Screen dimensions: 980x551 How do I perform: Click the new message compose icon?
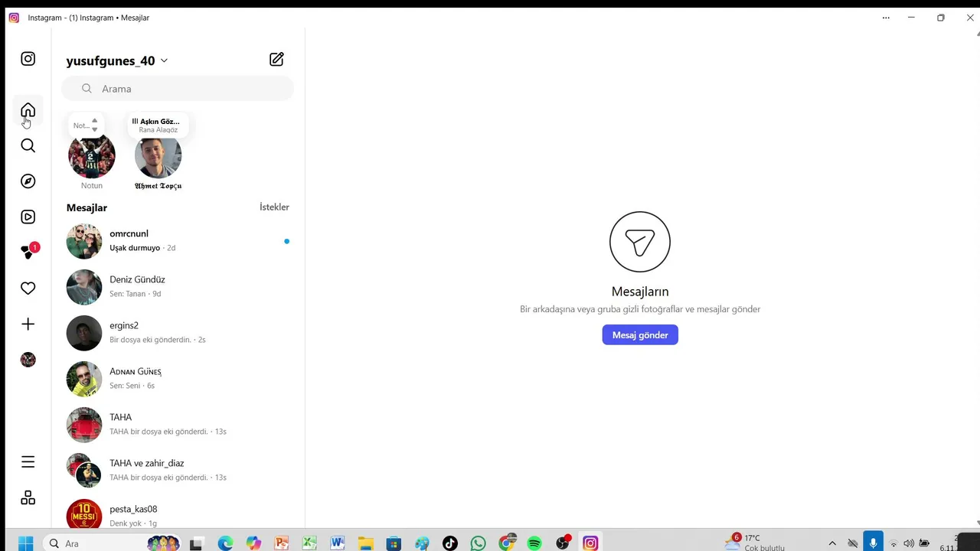coord(277,59)
